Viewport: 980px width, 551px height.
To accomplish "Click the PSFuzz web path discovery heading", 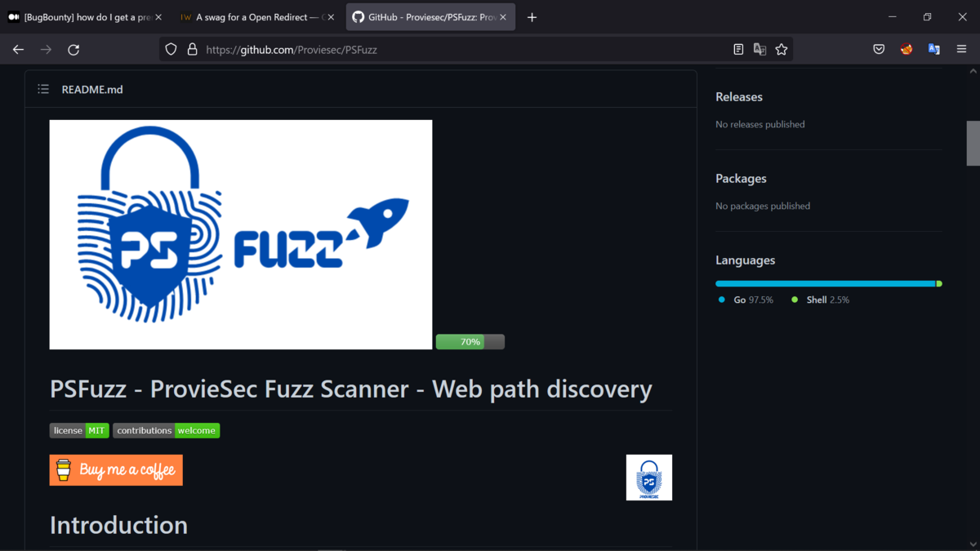I will pyautogui.click(x=351, y=389).
